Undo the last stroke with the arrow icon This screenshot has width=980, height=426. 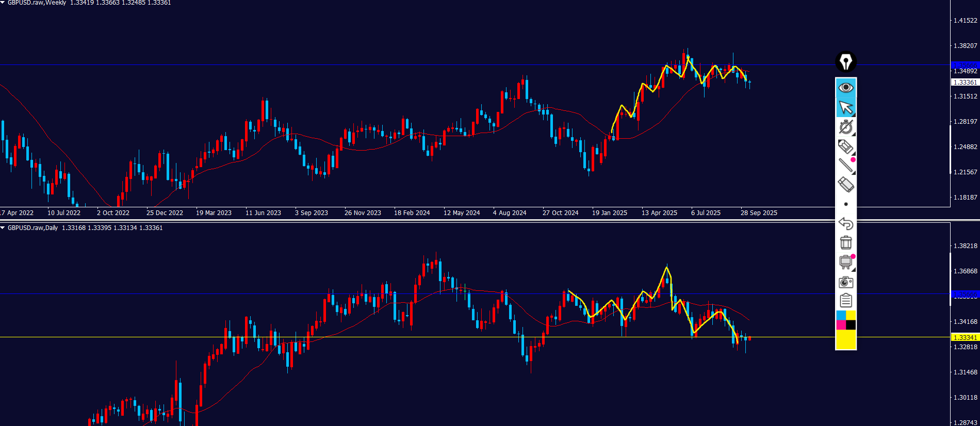click(845, 223)
